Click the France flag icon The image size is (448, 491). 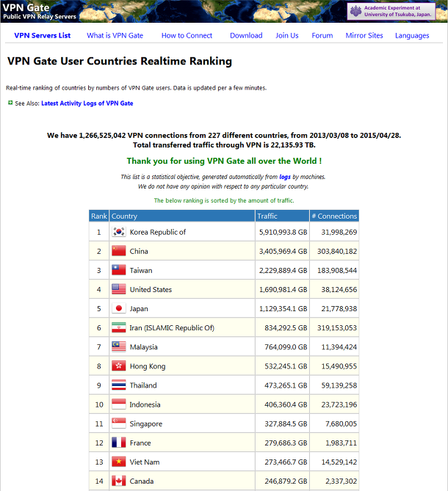(119, 443)
